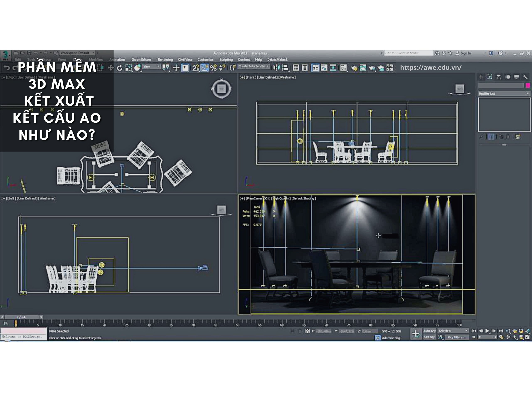Open the View reference coordinate dropdown

[x=151, y=67]
